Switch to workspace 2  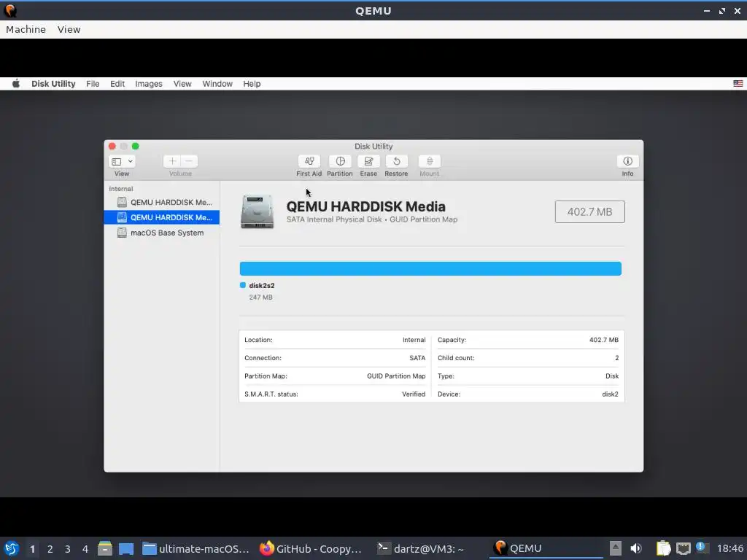(x=50, y=549)
